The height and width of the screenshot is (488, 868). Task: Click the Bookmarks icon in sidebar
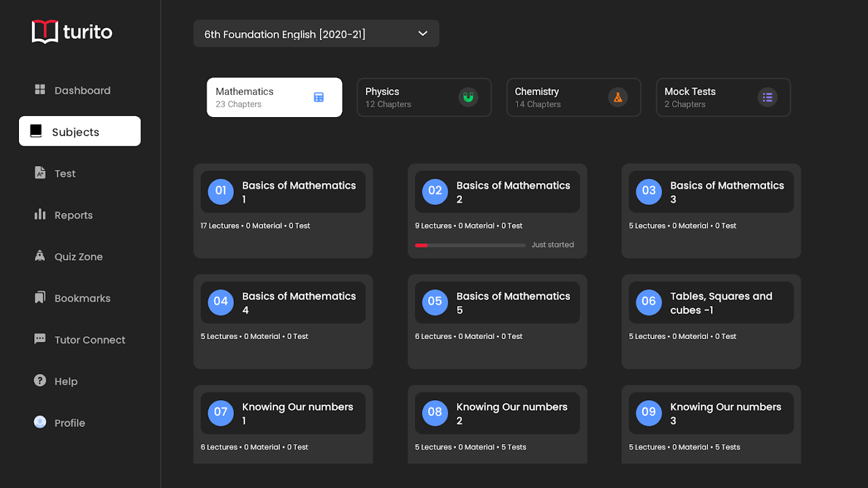tap(40, 298)
